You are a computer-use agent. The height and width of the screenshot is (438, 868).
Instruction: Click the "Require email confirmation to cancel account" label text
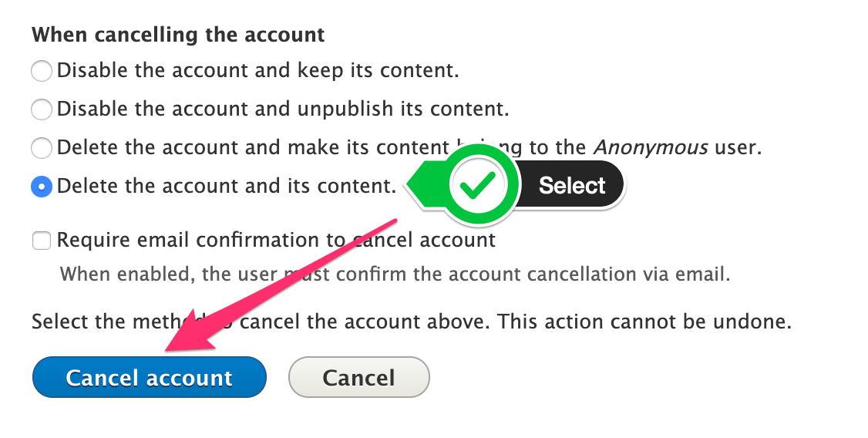(276, 240)
